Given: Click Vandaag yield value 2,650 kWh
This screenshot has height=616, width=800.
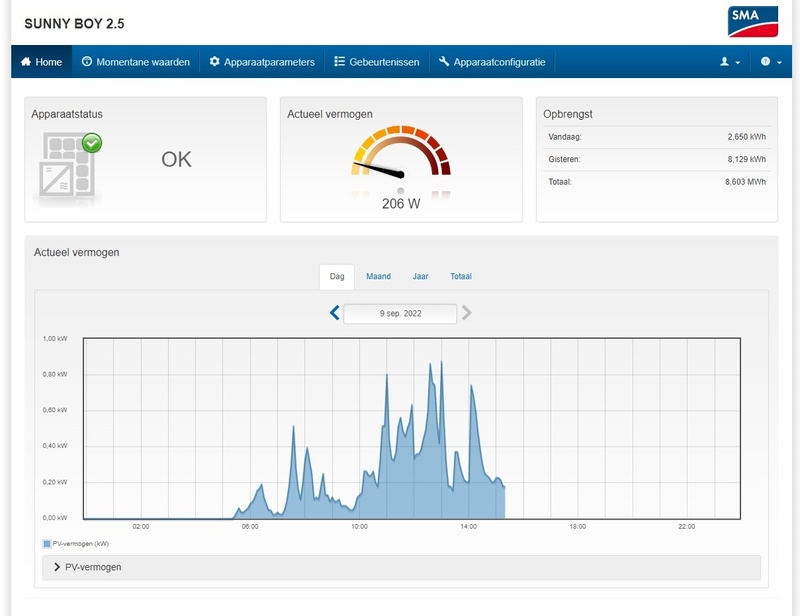Looking at the screenshot, I should point(746,137).
